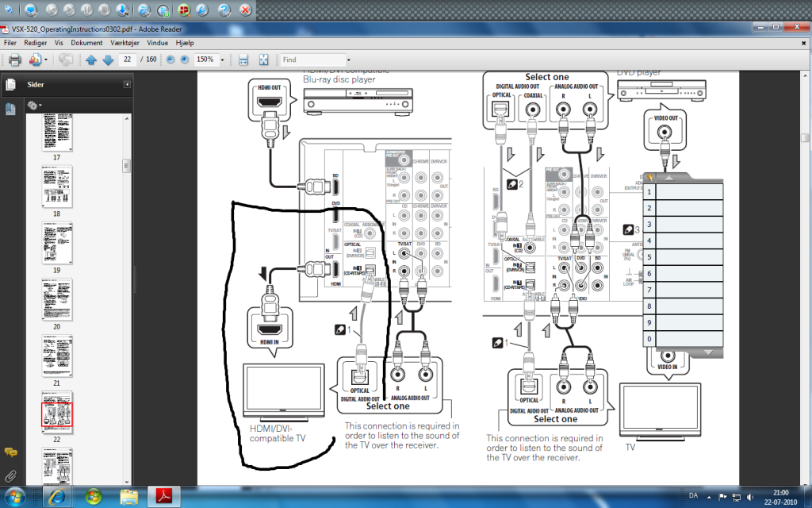
Task: Click the red X icon in the capture toolbar
Action: (x=246, y=10)
